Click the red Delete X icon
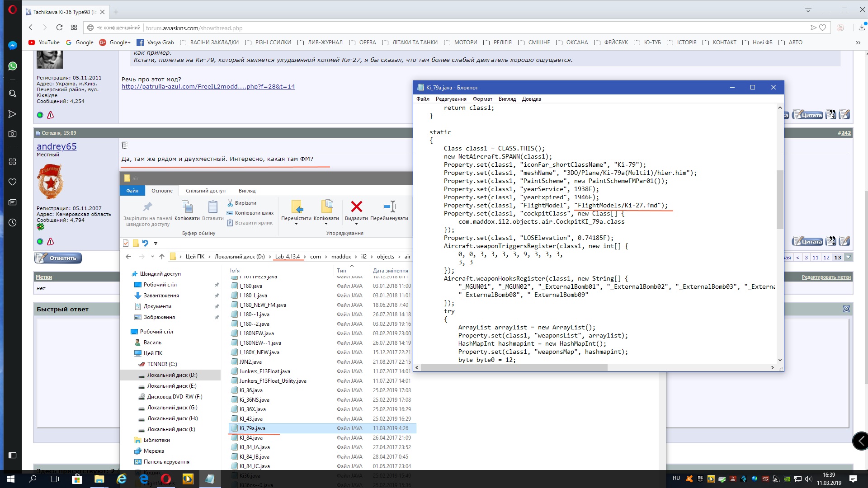 [x=356, y=207]
